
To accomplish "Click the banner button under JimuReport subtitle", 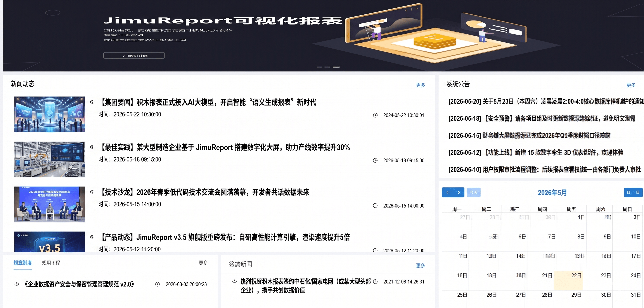I will 134,55.
